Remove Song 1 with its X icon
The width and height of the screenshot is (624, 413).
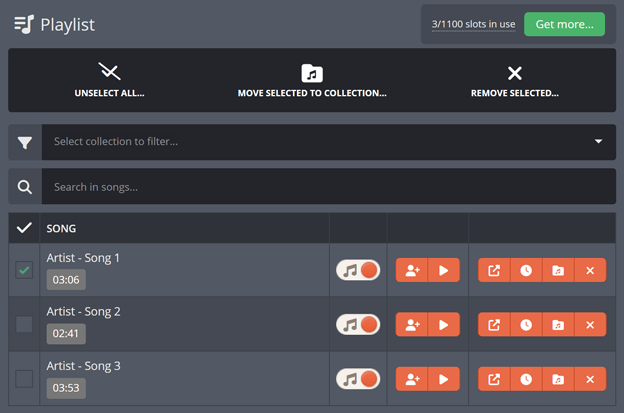(x=590, y=270)
